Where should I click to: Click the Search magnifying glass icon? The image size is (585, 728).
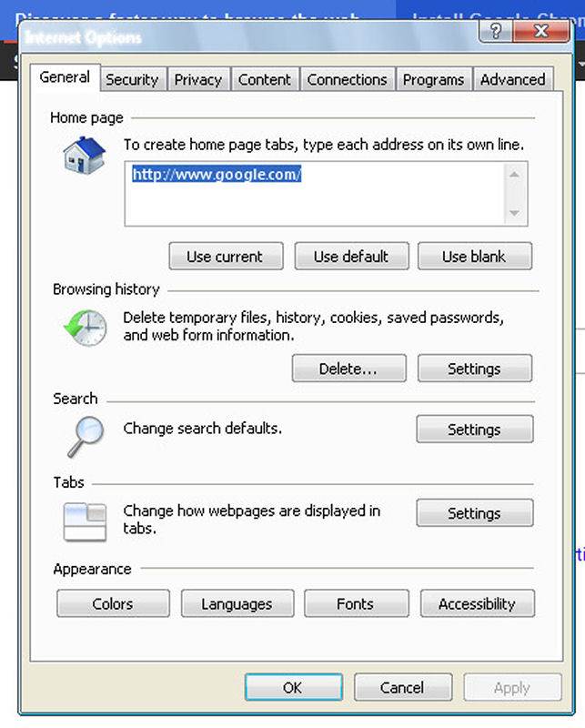click(x=84, y=435)
